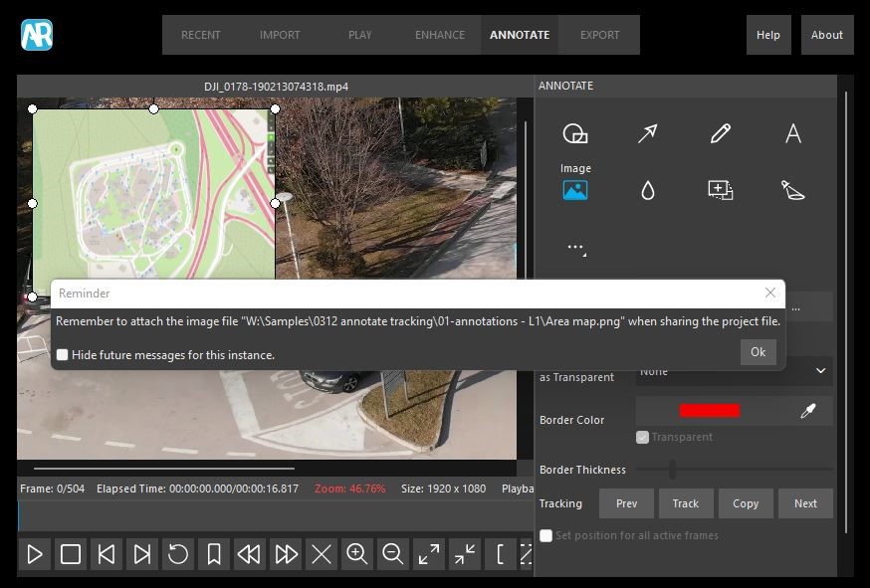Choose the Text annotation tool

point(793,134)
